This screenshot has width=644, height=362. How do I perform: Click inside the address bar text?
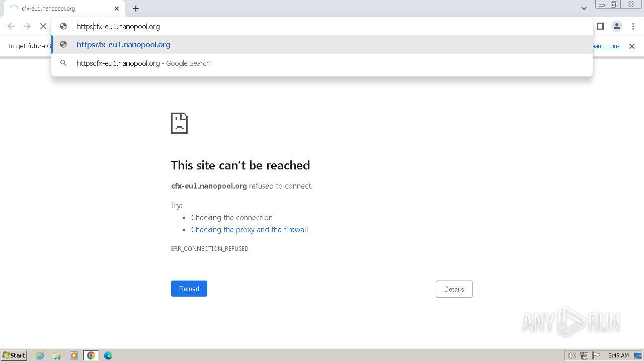(118, 27)
